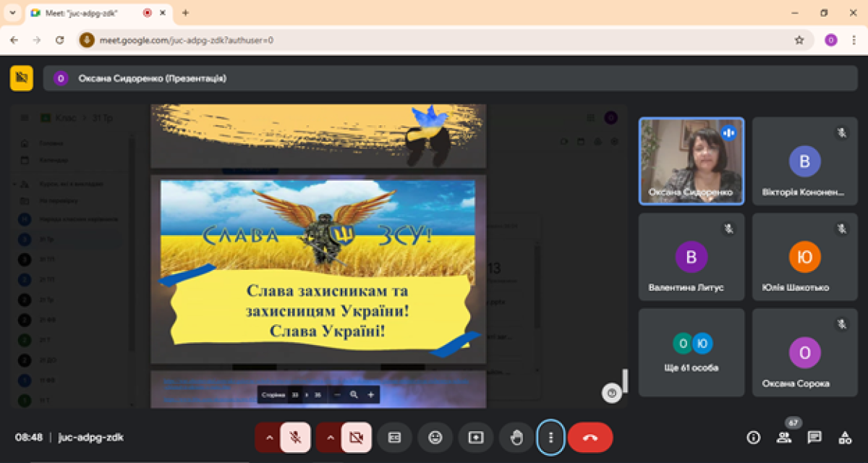Image resolution: width=868 pixels, height=463 pixels.
Task: Open the in-call chat panel
Action: 814,437
